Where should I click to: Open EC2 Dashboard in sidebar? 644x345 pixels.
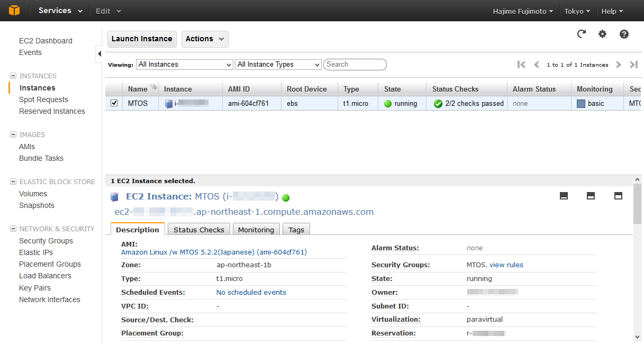point(46,41)
